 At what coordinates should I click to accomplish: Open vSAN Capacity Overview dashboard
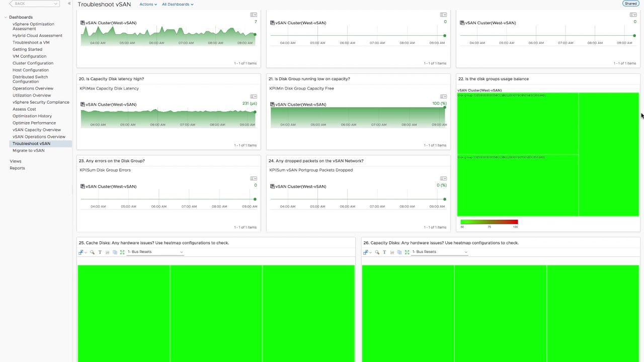pos(37,130)
